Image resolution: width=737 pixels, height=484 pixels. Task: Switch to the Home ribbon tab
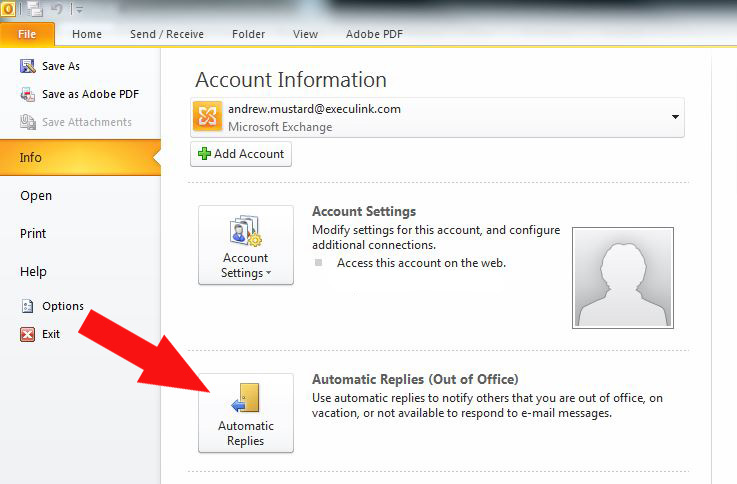pyautogui.click(x=87, y=34)
